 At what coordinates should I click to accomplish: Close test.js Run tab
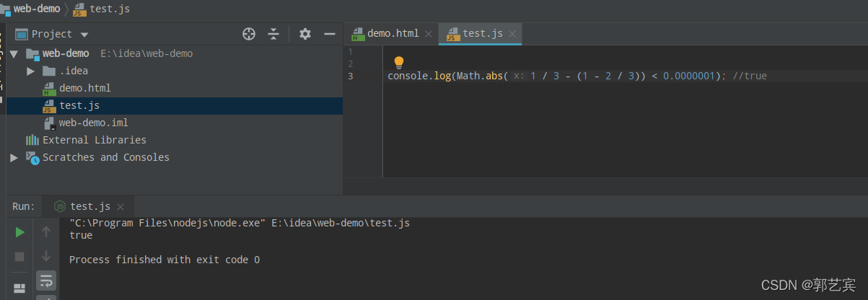pyautogui.click(x=120, y=207)
